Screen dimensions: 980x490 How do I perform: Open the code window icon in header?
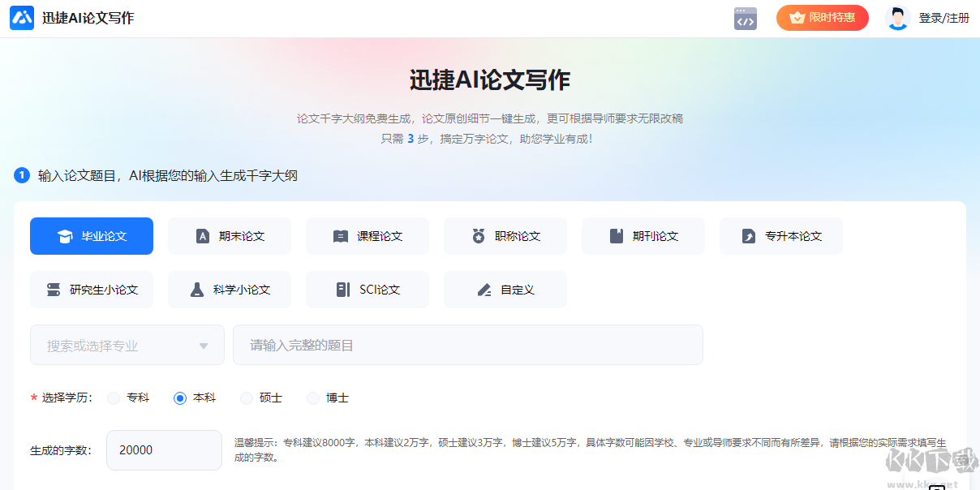click(x=745, y=19)
